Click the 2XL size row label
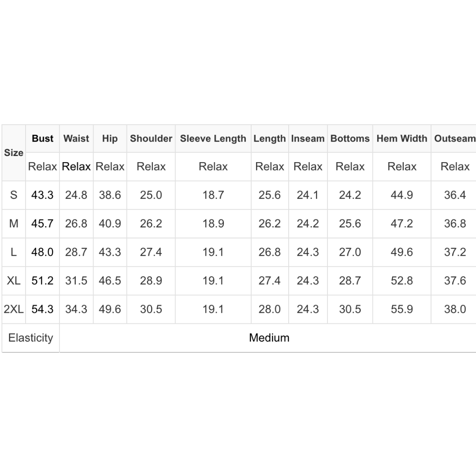This screenshot has height=476, width=476. [14, 309]
